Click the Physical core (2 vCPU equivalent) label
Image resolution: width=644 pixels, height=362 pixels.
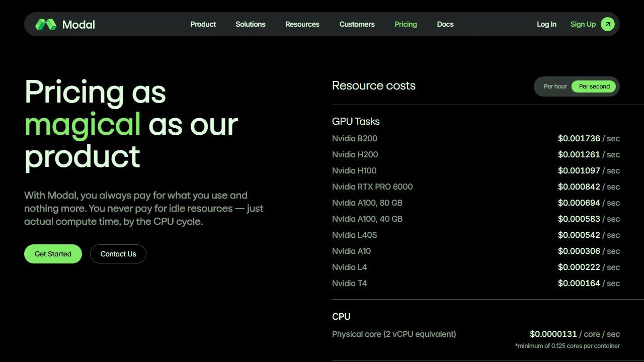pos(394,334)
